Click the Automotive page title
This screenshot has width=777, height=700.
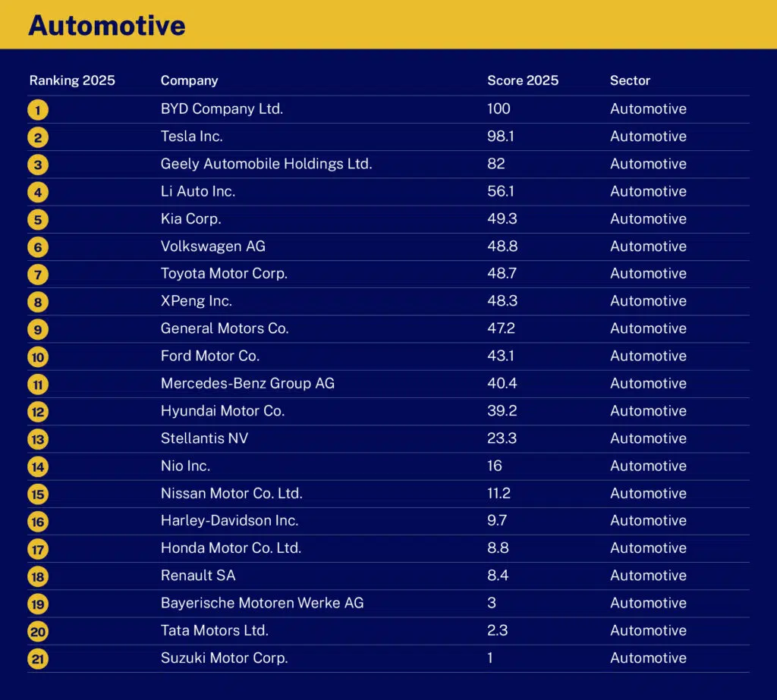tap(107, 25)
